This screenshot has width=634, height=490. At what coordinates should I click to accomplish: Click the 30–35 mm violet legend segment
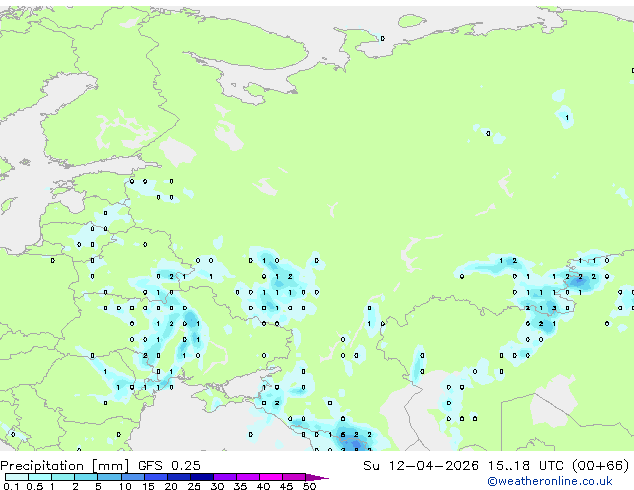tap(224, 477)
